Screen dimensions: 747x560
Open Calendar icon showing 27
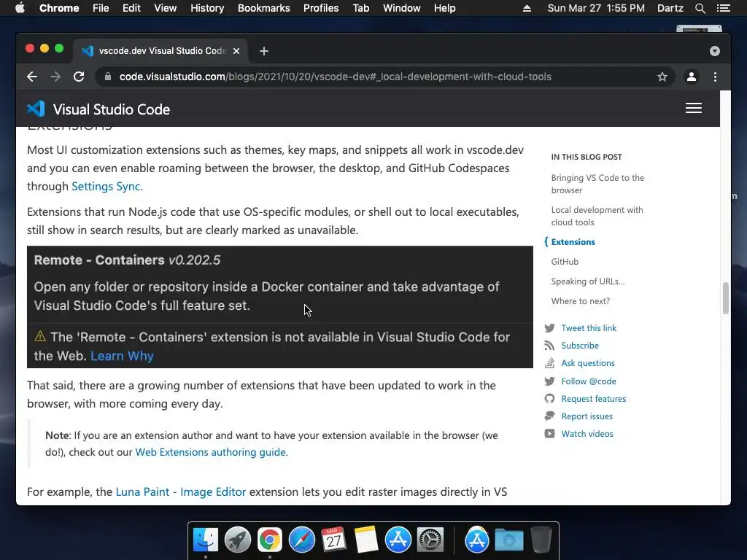333,540
